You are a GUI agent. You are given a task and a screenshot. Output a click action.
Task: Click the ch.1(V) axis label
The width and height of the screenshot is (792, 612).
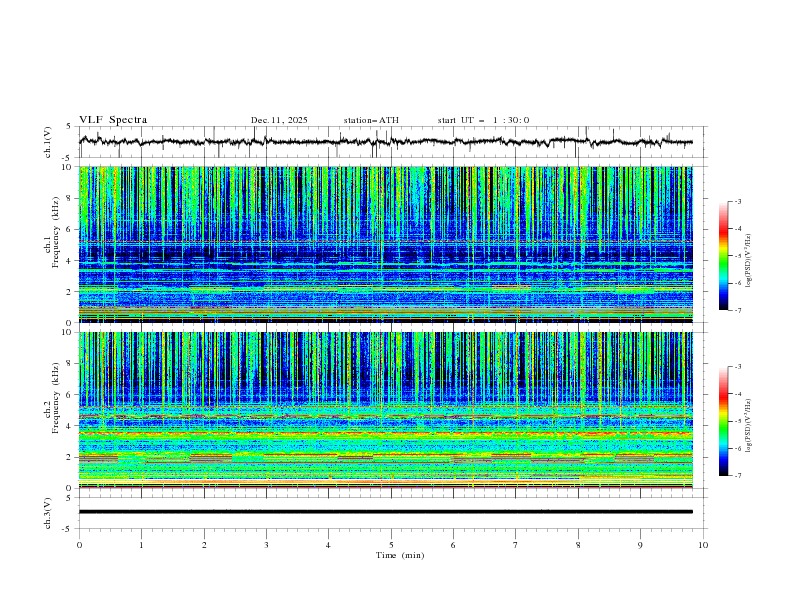pos(49,142)
